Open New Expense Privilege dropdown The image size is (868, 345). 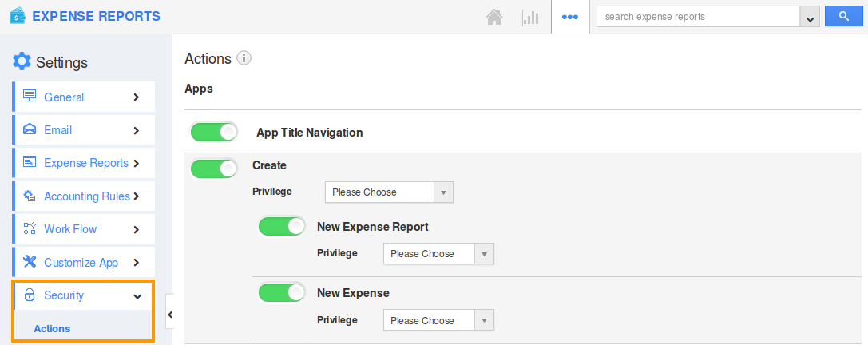pos(438,320)
